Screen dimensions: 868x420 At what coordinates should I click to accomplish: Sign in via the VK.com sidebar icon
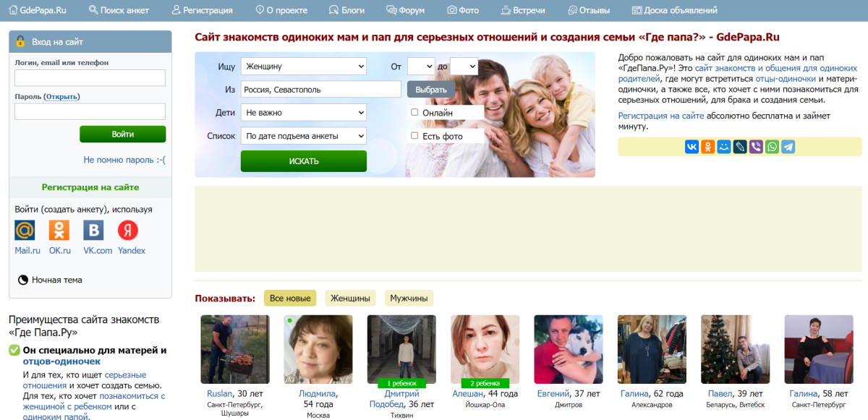(93, 231)
